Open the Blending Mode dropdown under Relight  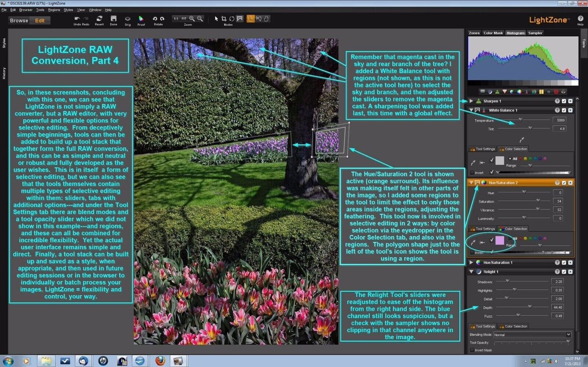point(568,334)
